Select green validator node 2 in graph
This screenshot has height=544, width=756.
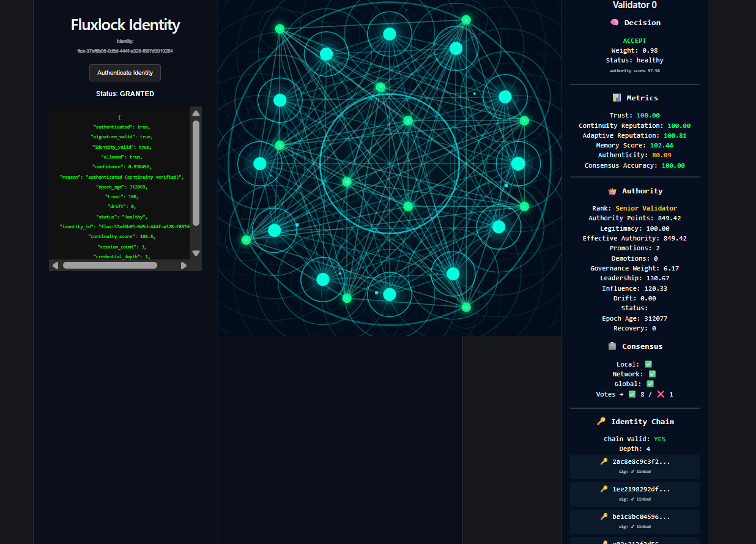click(347, 298)
